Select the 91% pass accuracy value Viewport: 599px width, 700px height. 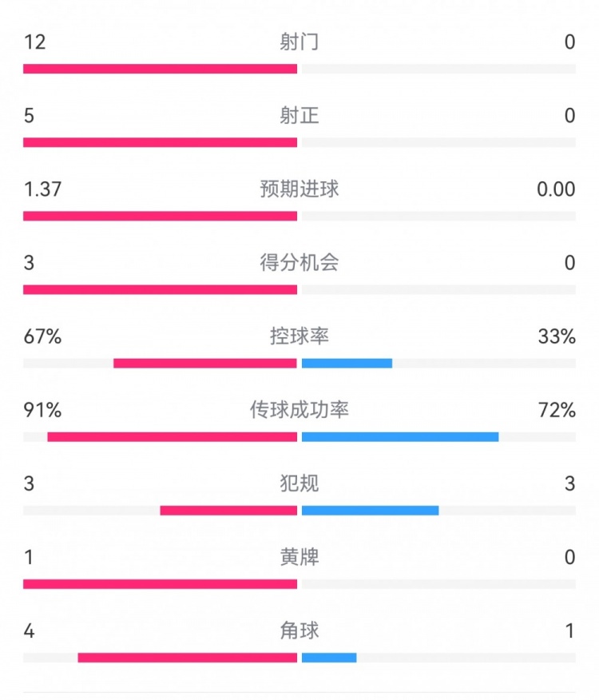[x=42, y=410]
